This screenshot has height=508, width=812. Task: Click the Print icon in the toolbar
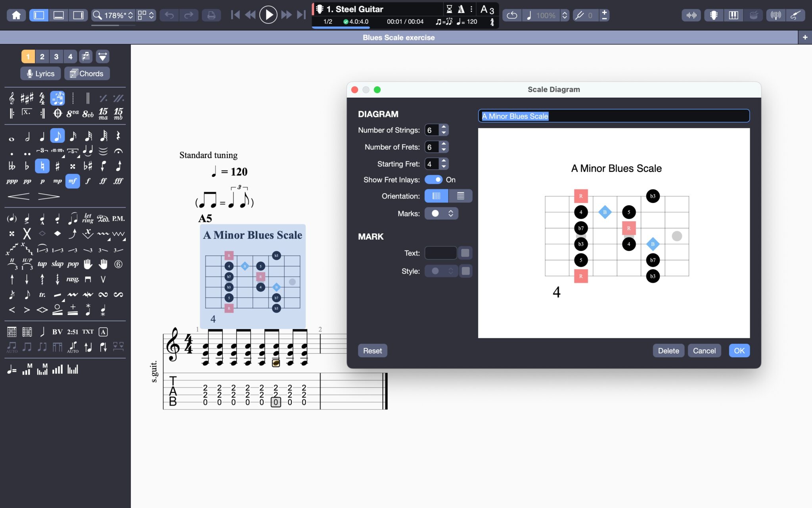pos(212,15)
